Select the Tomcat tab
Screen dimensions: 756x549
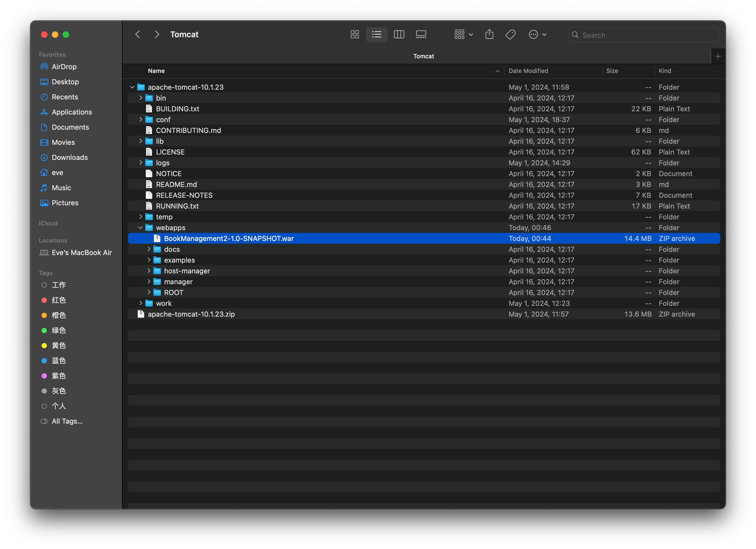423,56
